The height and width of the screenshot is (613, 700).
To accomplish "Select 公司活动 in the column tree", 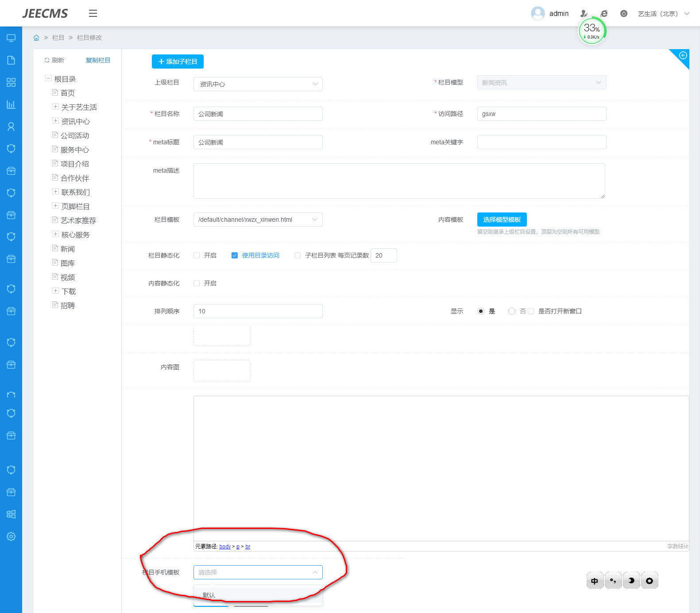I will pos(75,135).
